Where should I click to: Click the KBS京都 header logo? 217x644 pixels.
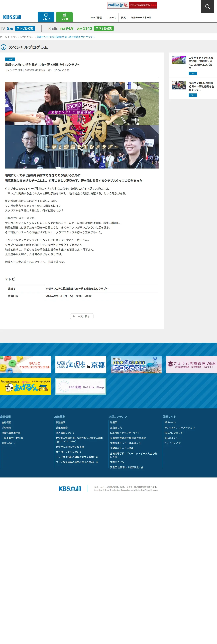point(12,17)
